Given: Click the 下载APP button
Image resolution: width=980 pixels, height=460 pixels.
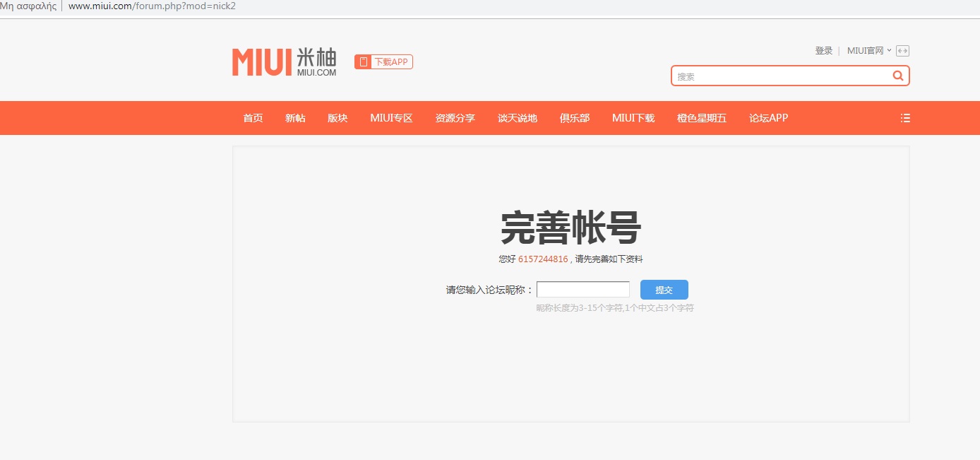Looking at the screenshot, I should coord(383,62).
